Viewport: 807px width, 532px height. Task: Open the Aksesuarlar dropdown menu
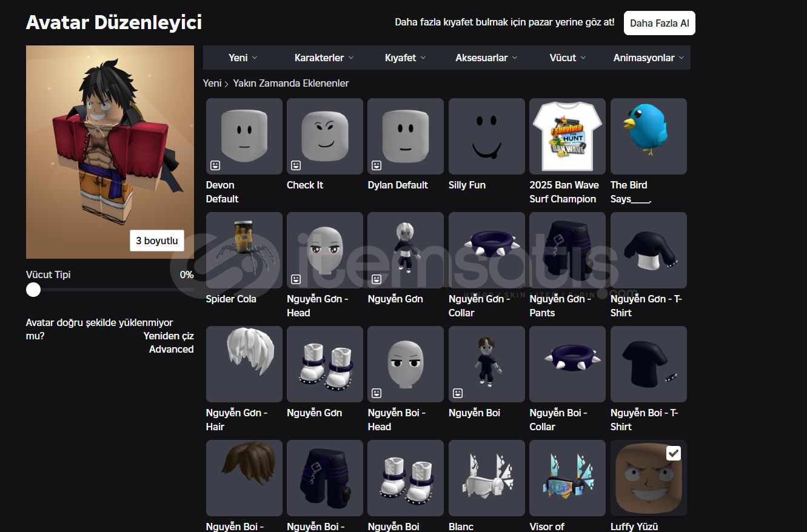click(487, 58)
